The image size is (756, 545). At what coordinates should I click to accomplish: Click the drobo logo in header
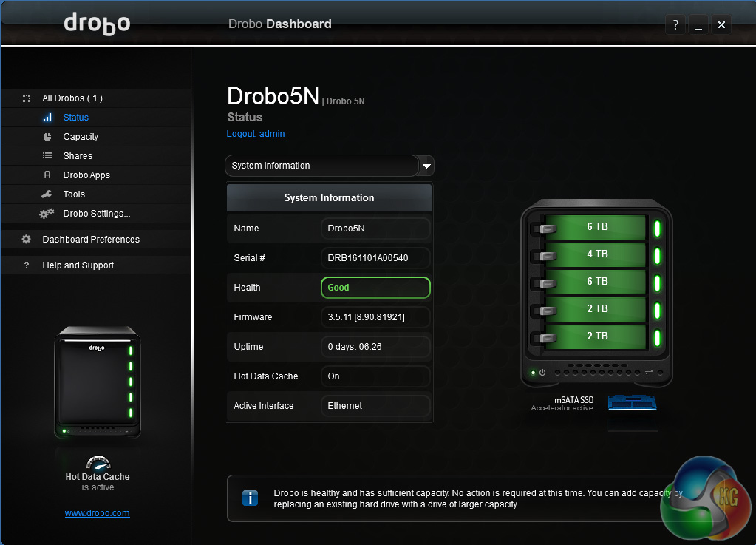[97, 23]
